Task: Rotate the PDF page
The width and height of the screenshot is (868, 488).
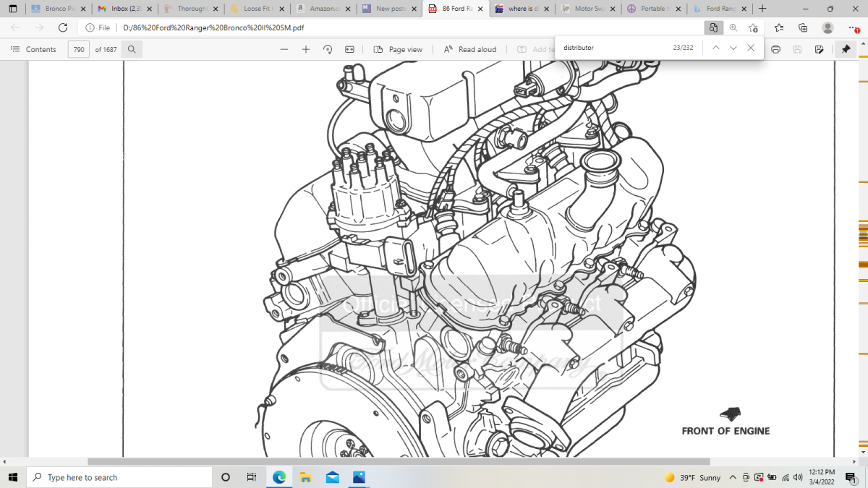Action: click(x=328, y=49)
